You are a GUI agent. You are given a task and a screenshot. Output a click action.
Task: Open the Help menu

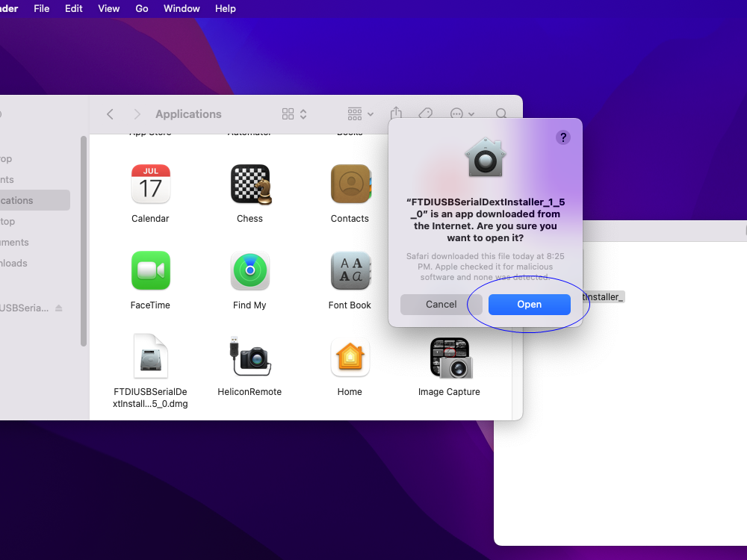point(226,8)
